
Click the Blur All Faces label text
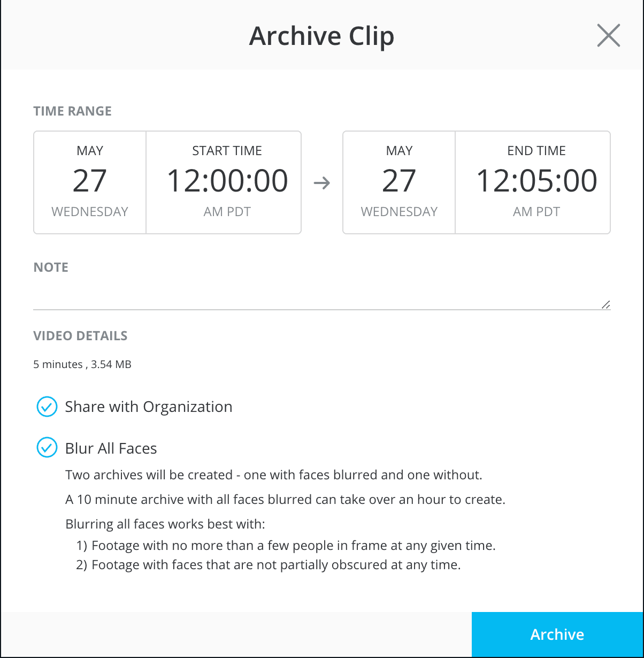[111, 448]
